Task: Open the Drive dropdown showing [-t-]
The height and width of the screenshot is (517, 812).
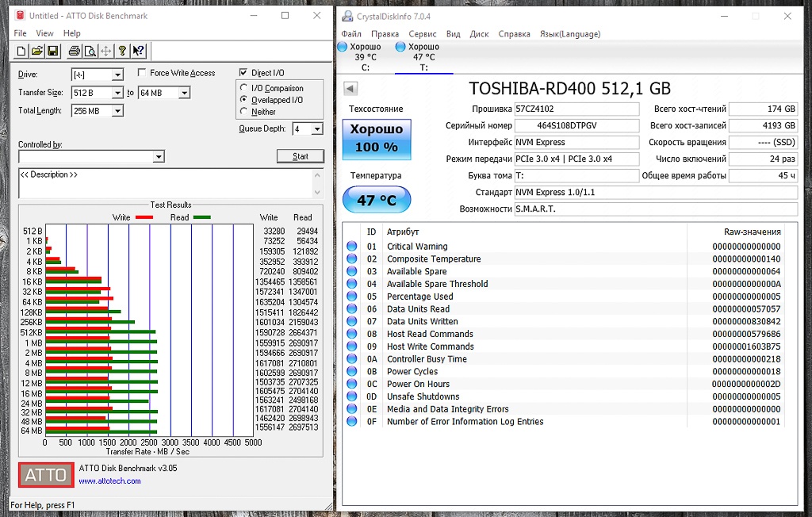Action: [x=118, y=75]
